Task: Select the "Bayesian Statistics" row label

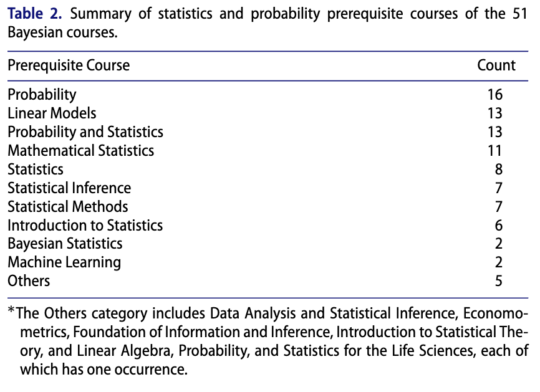Action: click(65, 244)
